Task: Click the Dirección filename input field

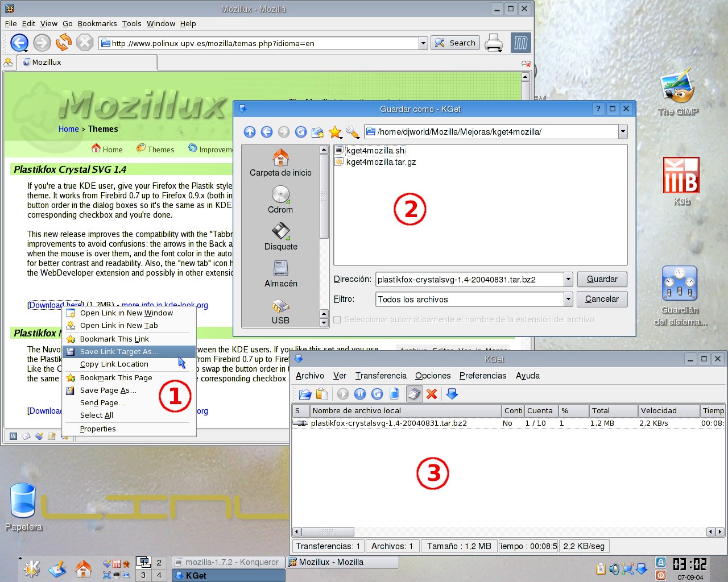Action: coord(470,279)
